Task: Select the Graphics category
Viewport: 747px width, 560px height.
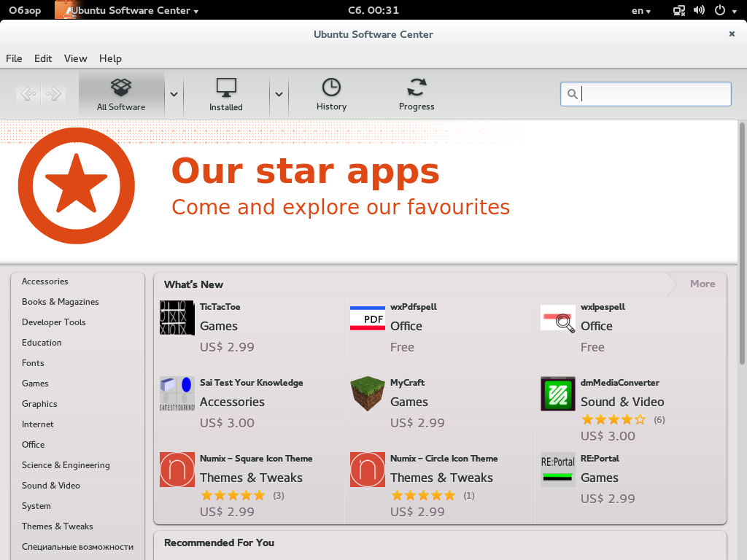Action: 39,404
